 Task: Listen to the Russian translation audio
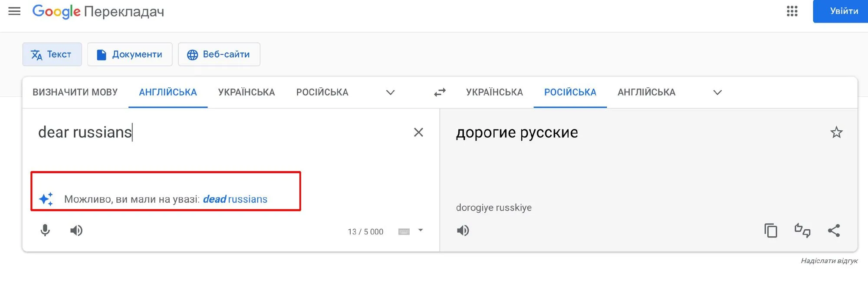(463, 231)
